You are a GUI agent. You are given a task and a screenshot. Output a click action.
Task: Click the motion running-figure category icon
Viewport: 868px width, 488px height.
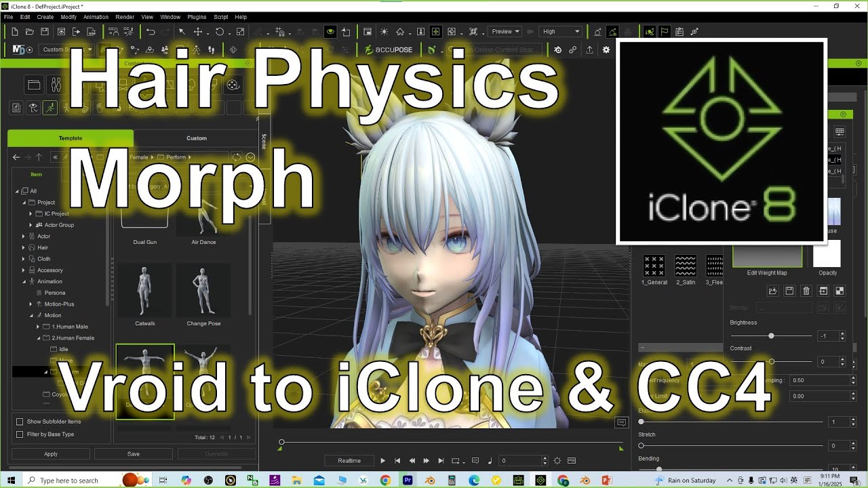tap(50, 108)
